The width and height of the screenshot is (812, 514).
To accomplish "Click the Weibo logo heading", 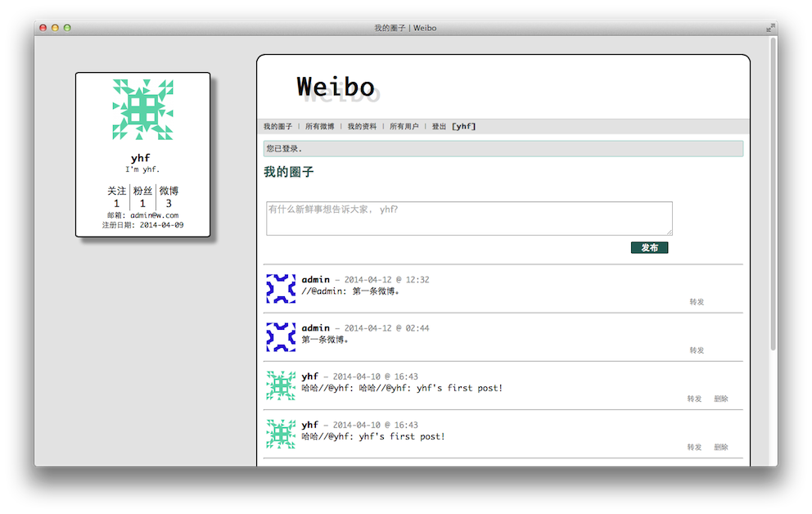I will (x=336, y=87).
